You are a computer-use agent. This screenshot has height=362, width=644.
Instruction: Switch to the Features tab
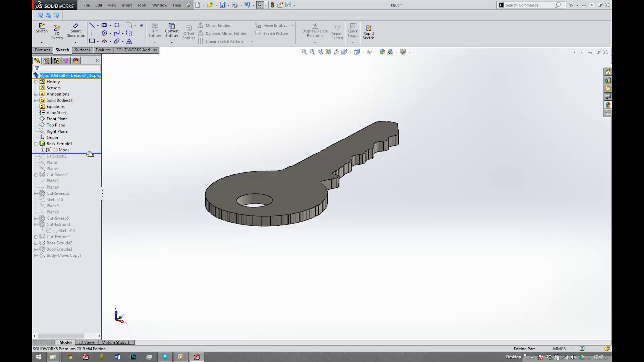(42, 50)
